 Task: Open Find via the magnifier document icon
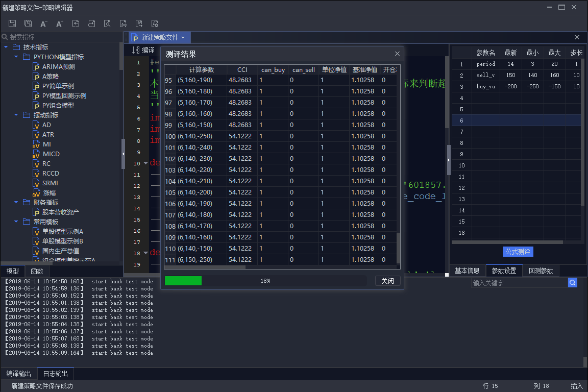tap(107, 23)
